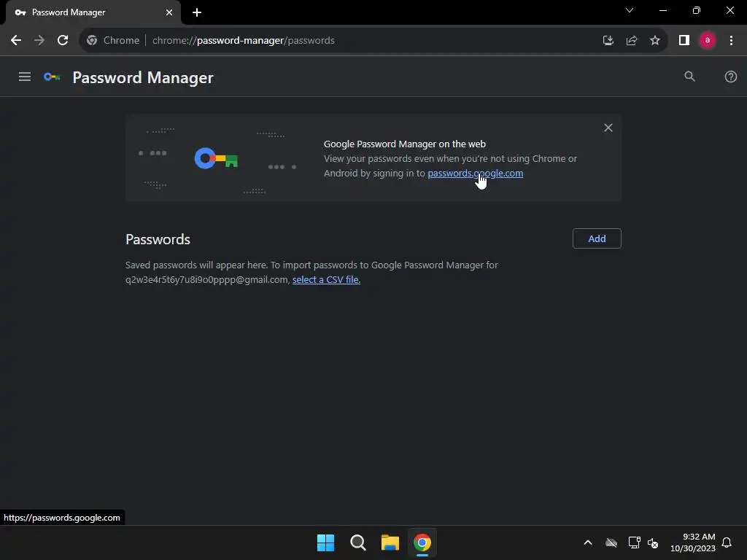747x560 pixels.
Task: Open the profile avatar 'a'
Action: coord(708,41)
